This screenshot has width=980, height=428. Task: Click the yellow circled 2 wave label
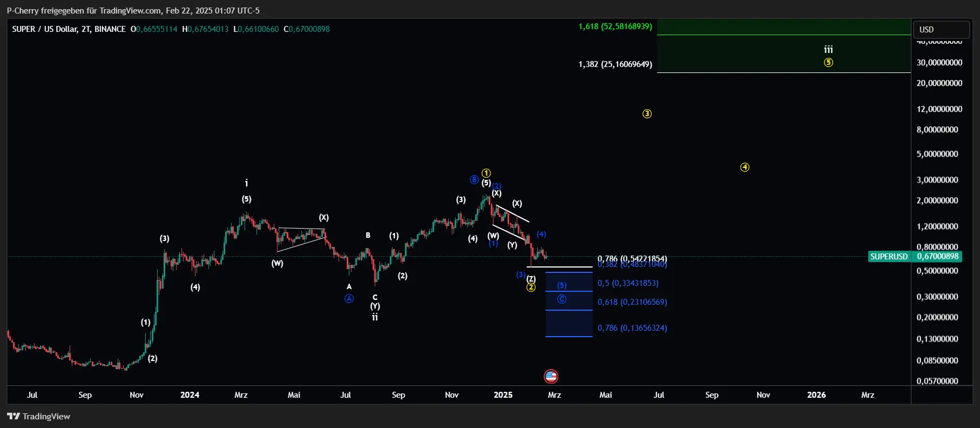tap(531, 287)
